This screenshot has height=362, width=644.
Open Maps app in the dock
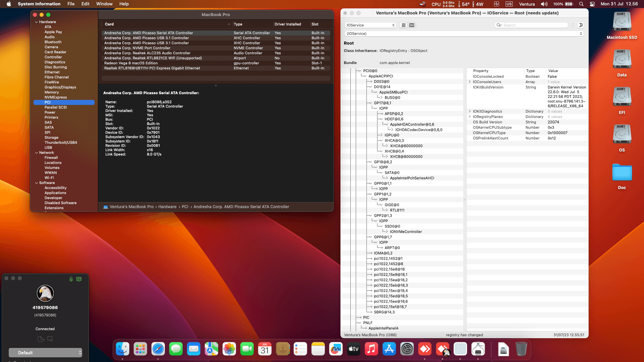211,349
